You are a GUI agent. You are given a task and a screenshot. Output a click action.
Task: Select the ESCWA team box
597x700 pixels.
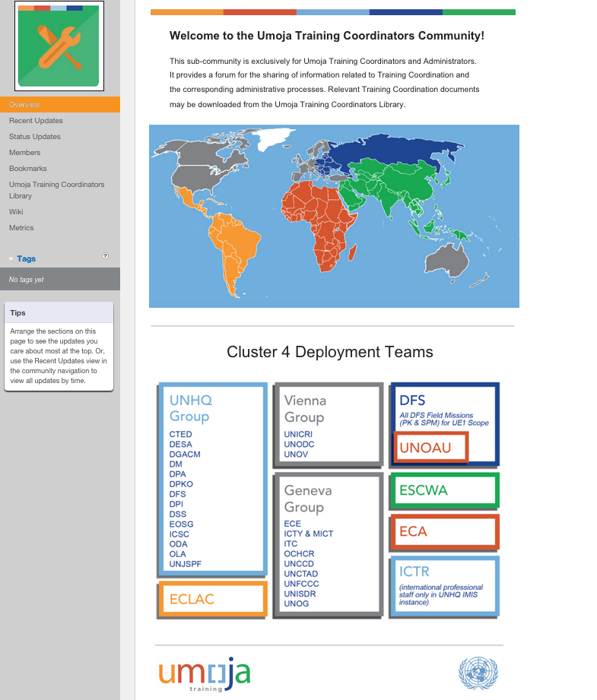444,490
